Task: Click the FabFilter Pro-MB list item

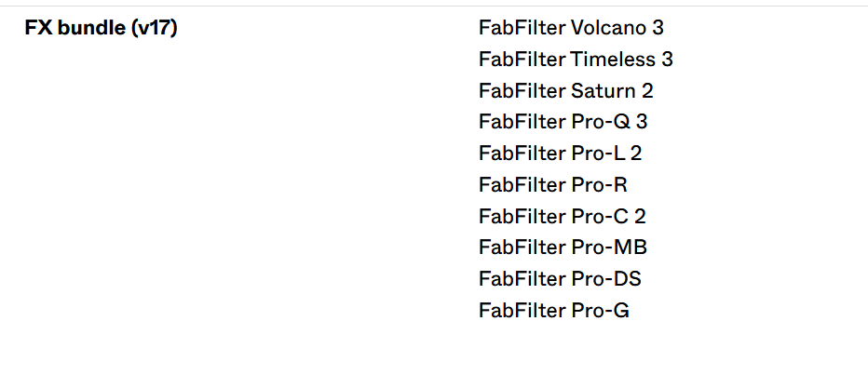Action: click(x=563, y=248)
